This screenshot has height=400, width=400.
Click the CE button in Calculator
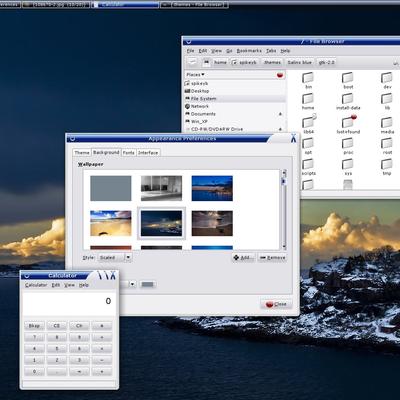(57, 326)
